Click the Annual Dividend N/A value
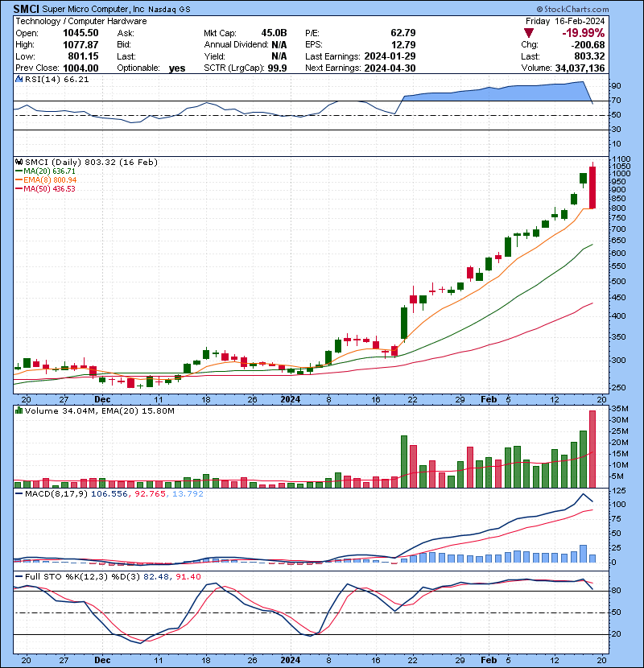 click(x=279, y=45)
